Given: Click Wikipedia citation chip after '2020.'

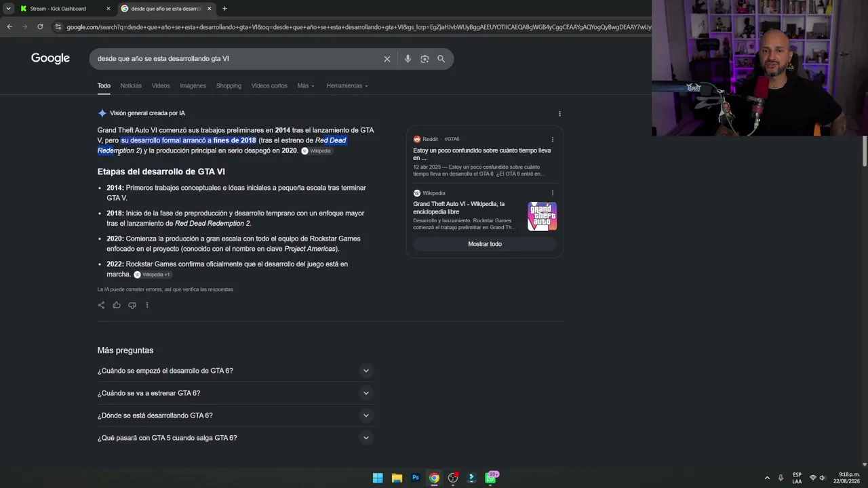Looking at the screenshot, I should 317,151.
